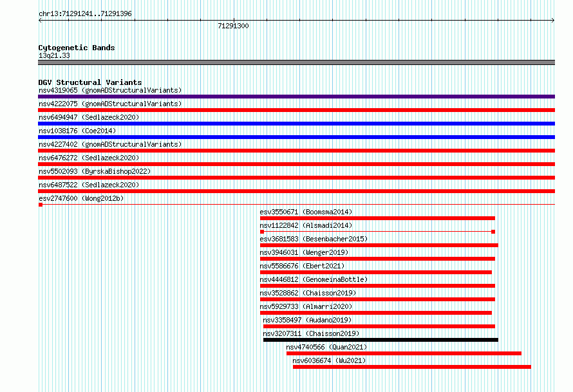Click the red nsv5502093 variant bar

(296, 178)
